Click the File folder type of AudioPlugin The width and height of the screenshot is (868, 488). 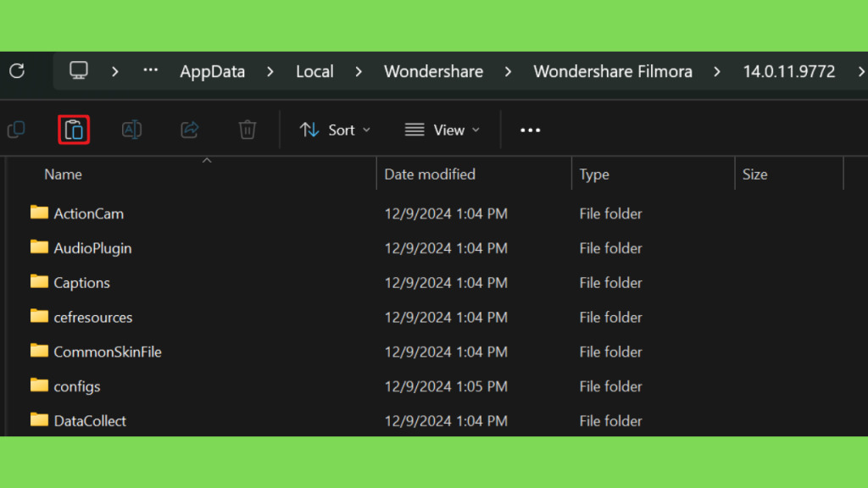pos(610,248)
